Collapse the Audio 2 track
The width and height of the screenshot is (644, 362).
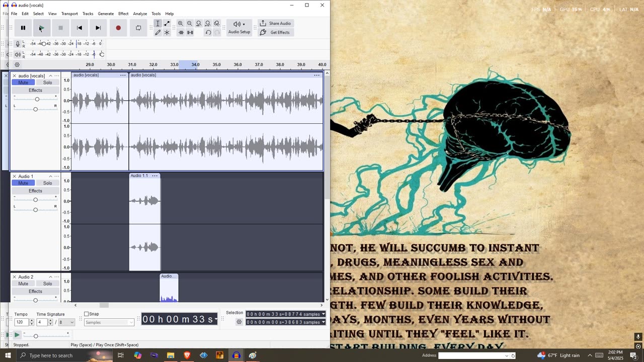(x=50, y=277)
